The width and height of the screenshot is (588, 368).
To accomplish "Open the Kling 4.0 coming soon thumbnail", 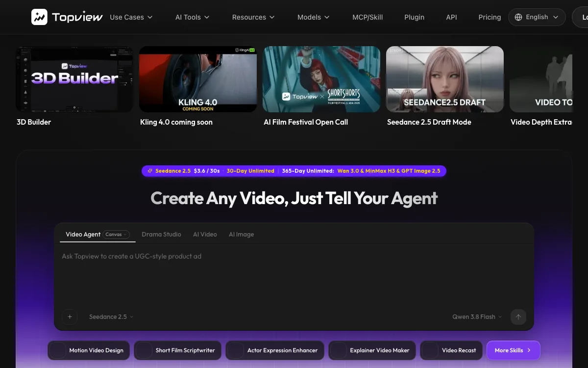I will 198,79.
